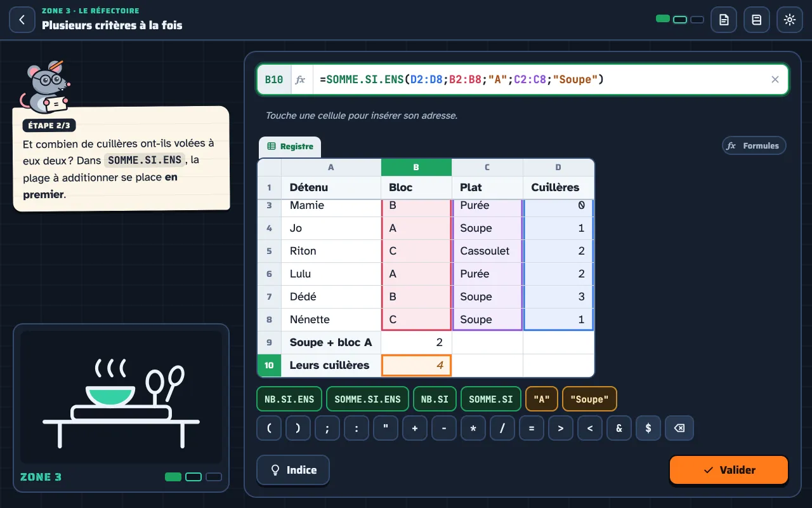Click the backspace delete key
This screenshot has height=508, width=812.
(x=679, y=428)
